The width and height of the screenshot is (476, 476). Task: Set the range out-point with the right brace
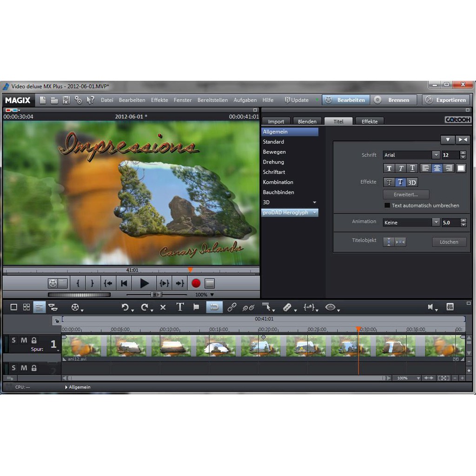coord(92,283)
